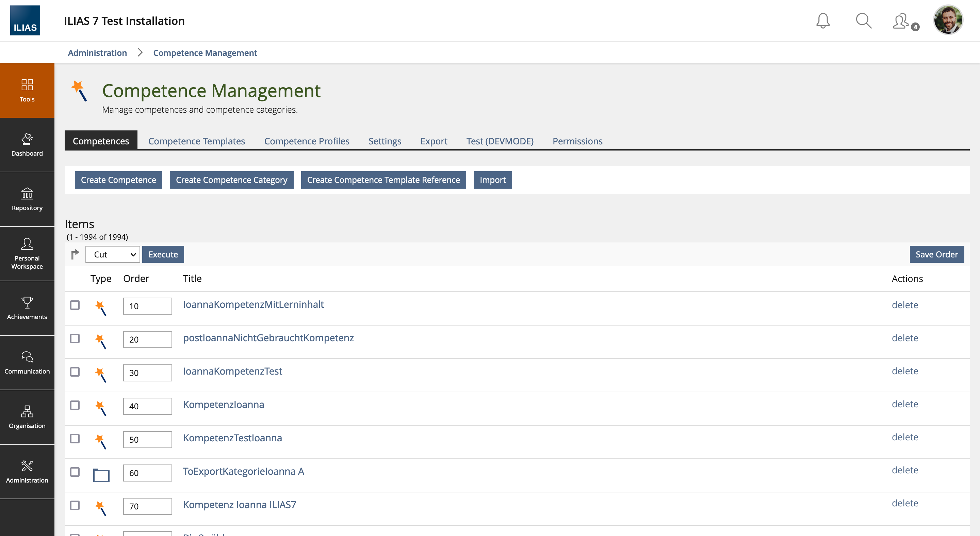This screenshot has width=980, height=536.
Task: Open the notifications bell icon
Action: click(822, 20)
